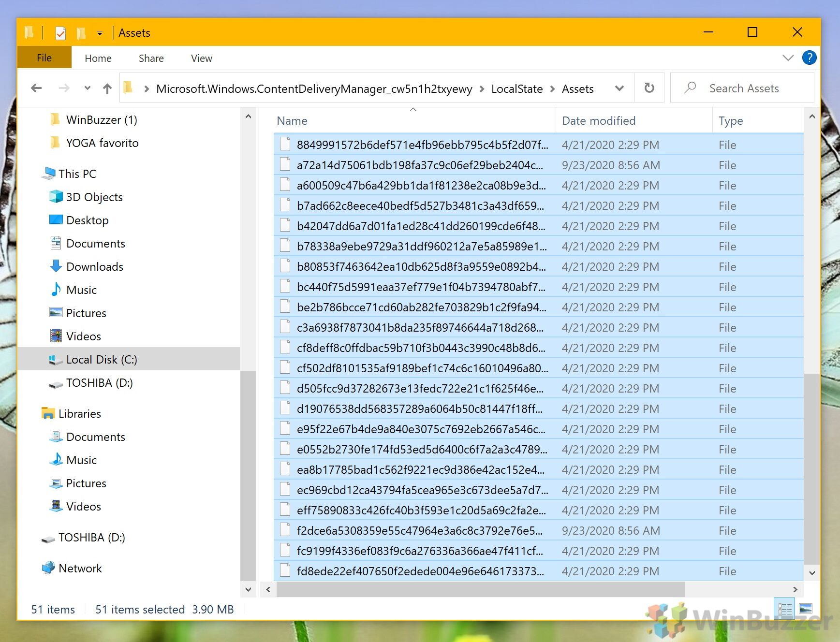Select file b7ad662c8eece40bedf5d527b3481c3a43df659...

point(538,205)
